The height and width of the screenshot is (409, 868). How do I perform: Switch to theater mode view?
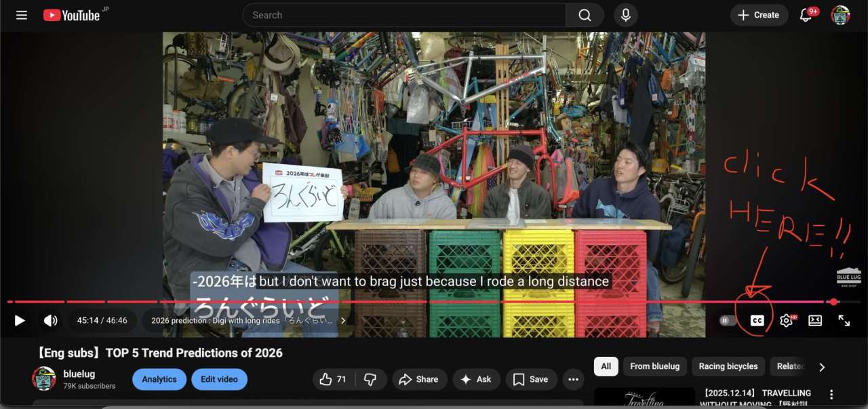tap(815, 321)
